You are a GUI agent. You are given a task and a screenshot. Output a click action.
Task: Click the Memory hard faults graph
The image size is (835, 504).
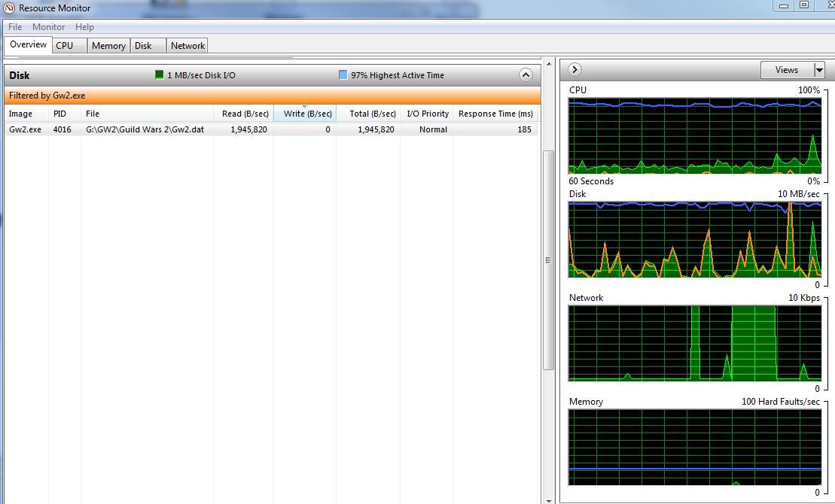[x=695, y=447]
